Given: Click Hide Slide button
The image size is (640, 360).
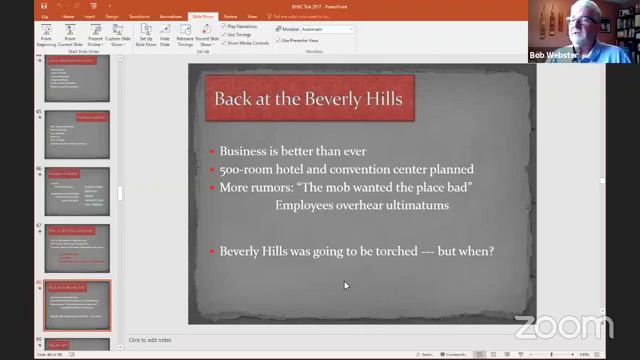Looking at the screenshot, I should [164, 36].
